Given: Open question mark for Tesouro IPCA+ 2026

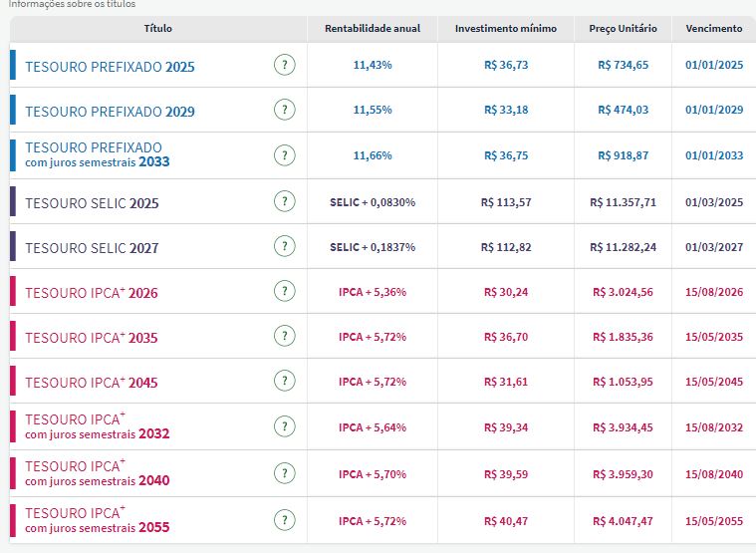Looking at the screenshot, I should click(x=285, y=292).
